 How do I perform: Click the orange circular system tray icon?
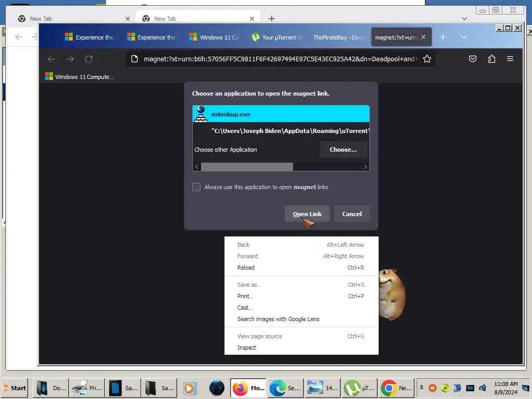[433, 388]
